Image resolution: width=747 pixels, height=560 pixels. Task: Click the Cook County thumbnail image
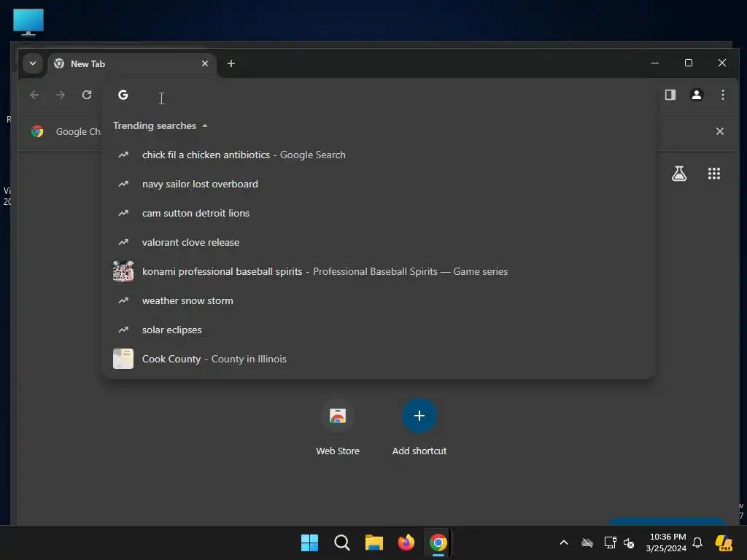click(123, 359)
